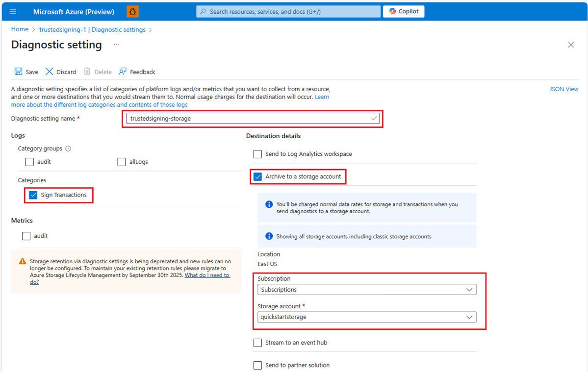Click the Feedback person icon
Viewport: 588px width, 372px height.
click(123, 72)
